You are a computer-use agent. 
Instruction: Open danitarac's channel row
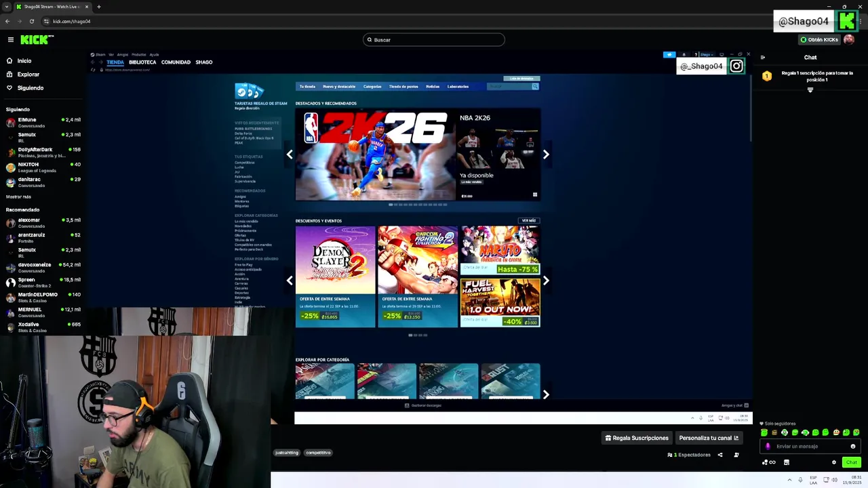click(x=43, y=182)
